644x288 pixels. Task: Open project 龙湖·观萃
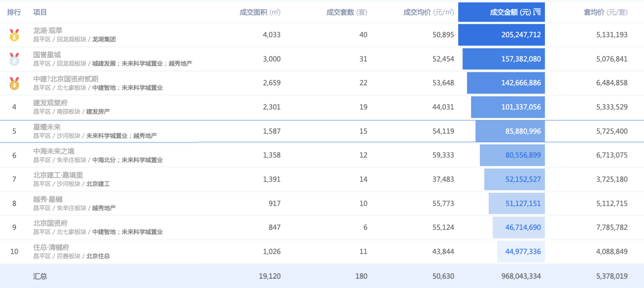pos(48,31)
